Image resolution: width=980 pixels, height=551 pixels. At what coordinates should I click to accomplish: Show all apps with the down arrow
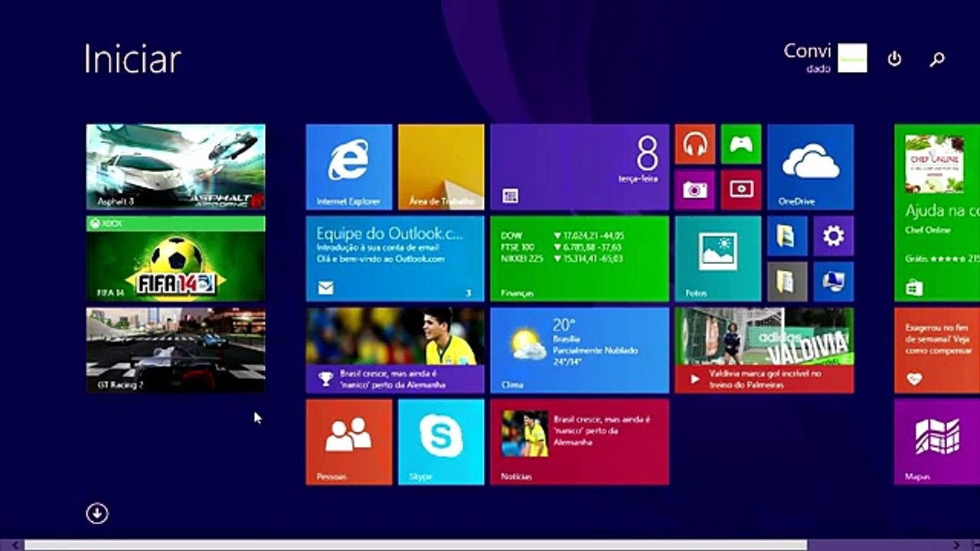coord(97,514)
